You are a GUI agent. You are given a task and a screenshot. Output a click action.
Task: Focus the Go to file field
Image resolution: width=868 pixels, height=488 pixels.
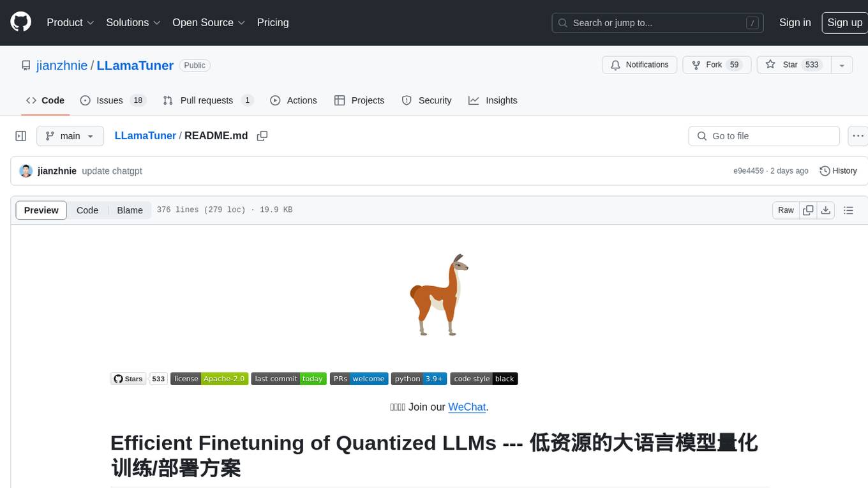(764, 136)
